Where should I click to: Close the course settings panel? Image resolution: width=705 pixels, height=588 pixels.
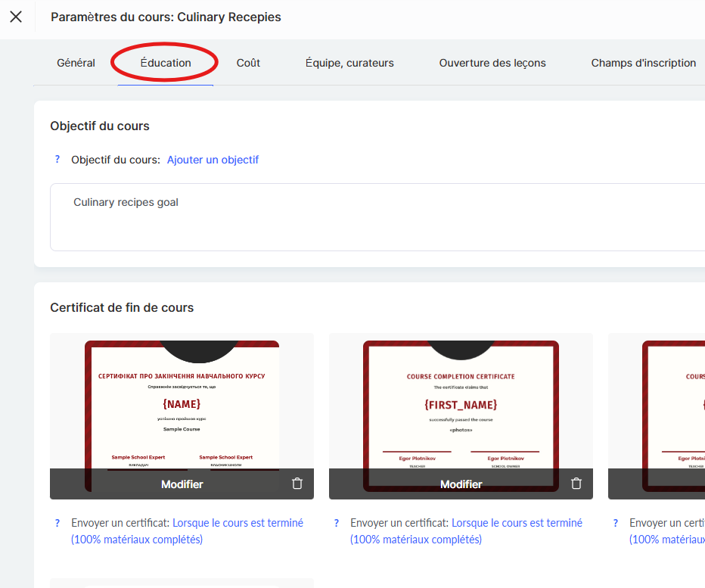coord(16,17)
